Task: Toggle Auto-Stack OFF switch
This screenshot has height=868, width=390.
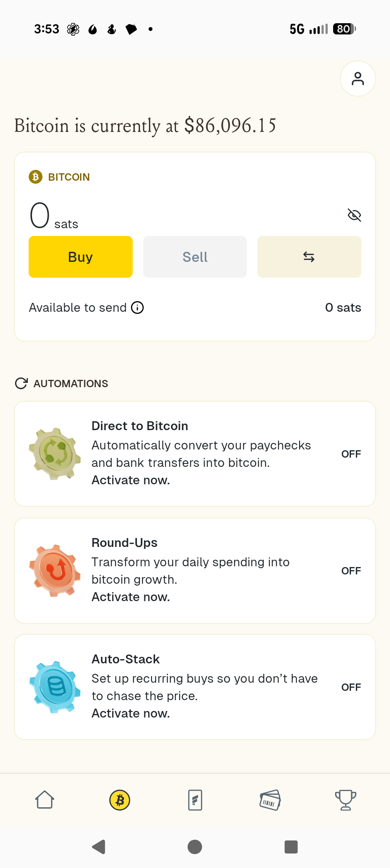Action: pyautogui.click(x=351, y=687)
